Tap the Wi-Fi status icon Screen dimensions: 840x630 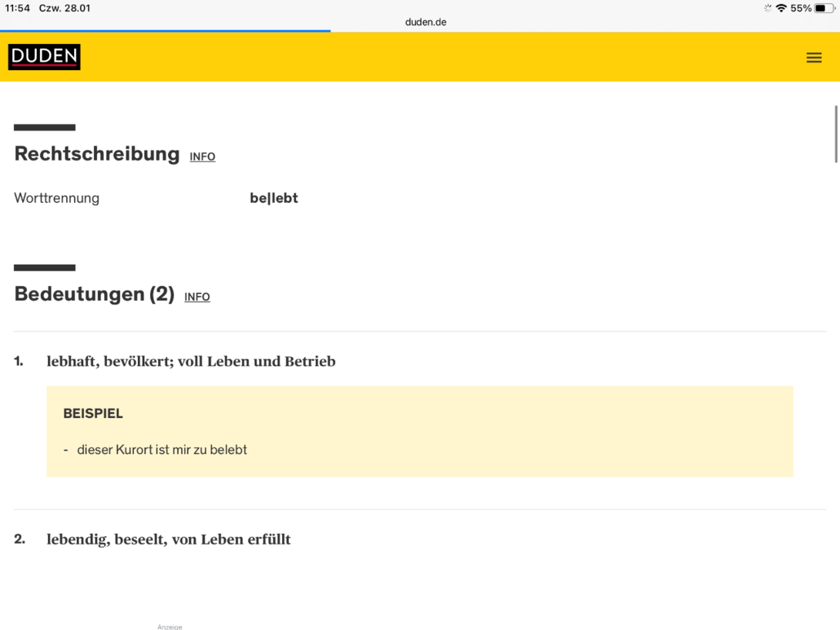[x=781, y=8]
